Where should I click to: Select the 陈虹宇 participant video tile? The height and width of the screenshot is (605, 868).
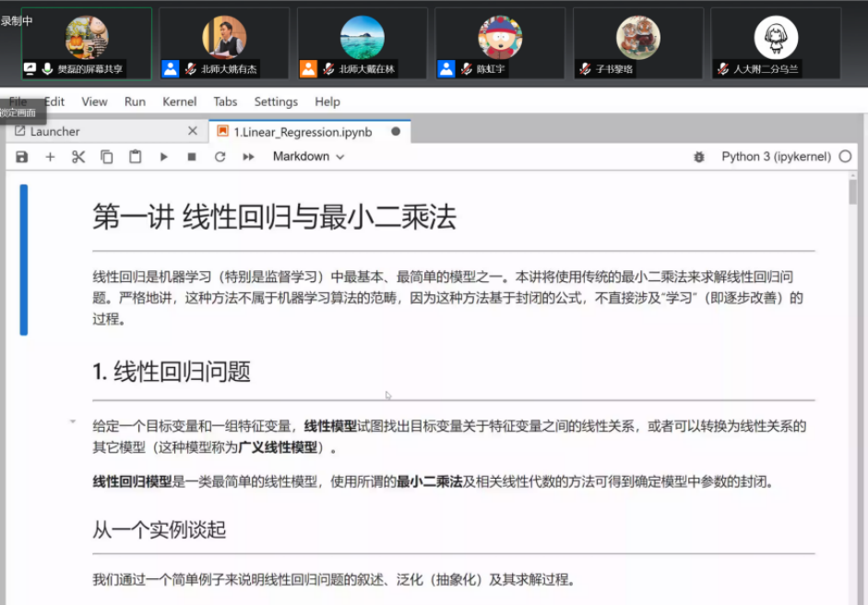[x=500, y=43]
